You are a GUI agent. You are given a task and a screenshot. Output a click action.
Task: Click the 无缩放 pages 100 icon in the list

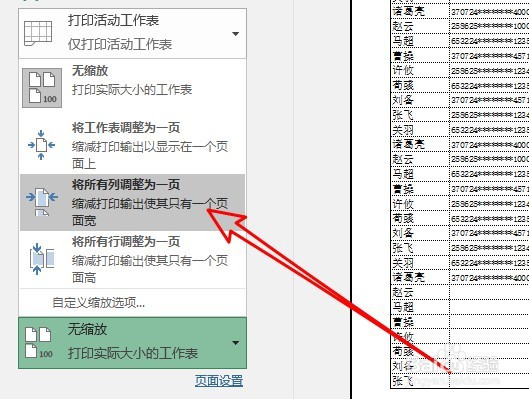point(42,87)
